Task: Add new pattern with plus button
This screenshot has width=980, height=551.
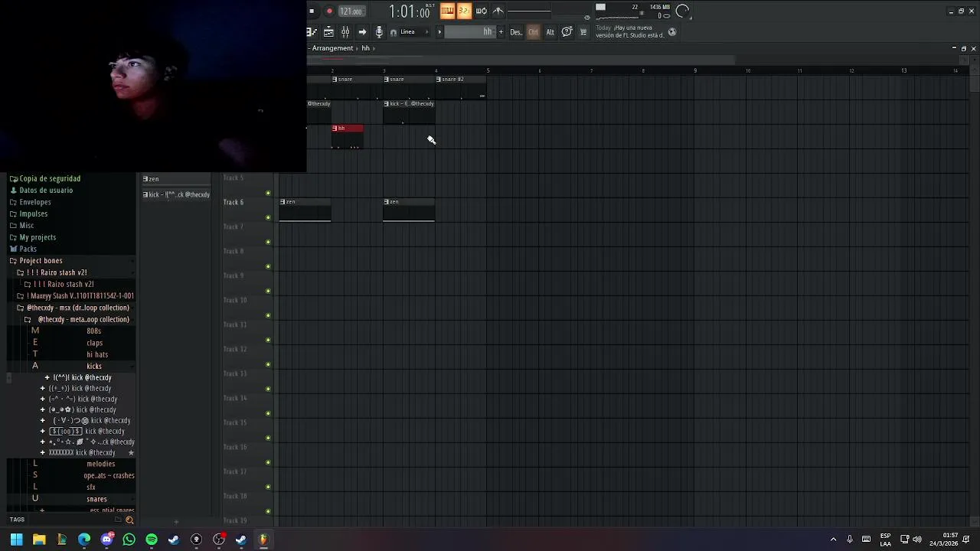Action: 501,31
